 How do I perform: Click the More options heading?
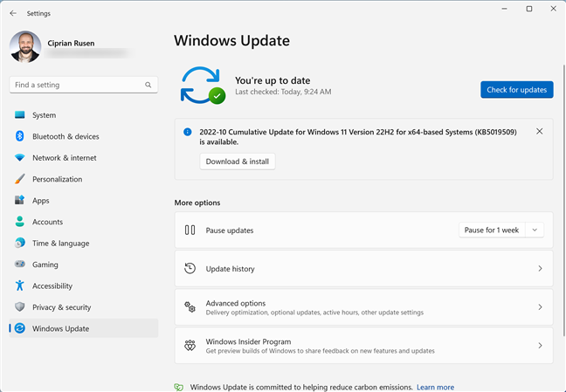tap(197, 203)
